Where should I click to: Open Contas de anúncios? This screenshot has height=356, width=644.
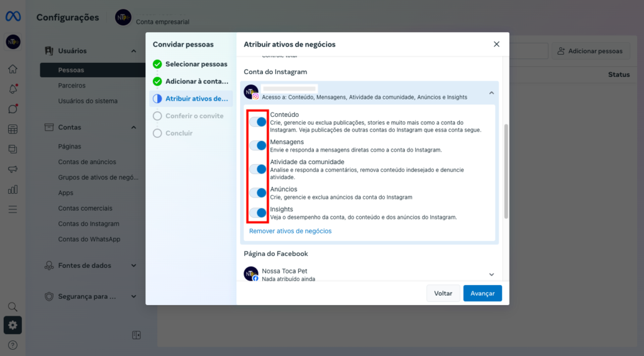87,162
